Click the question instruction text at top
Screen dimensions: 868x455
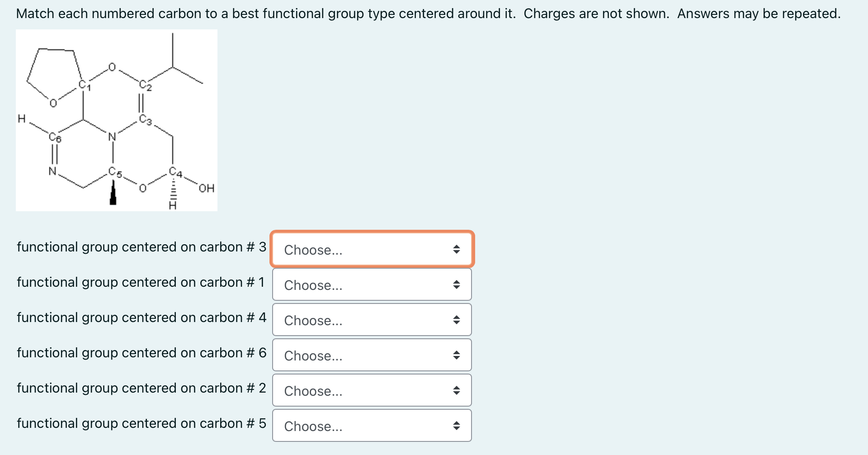click(428, 14)
